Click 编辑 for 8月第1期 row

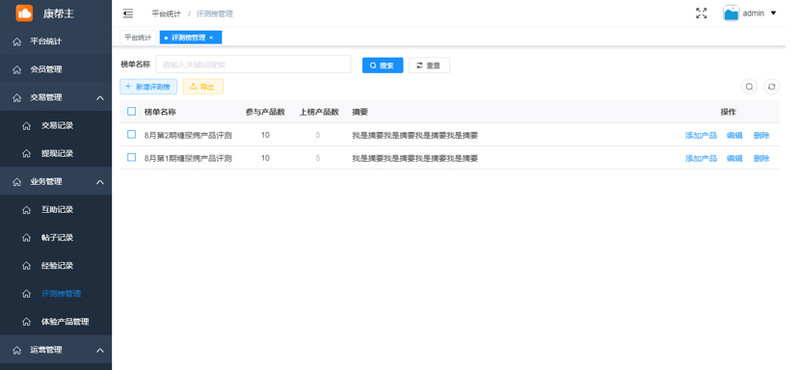(x=735, y=159)
